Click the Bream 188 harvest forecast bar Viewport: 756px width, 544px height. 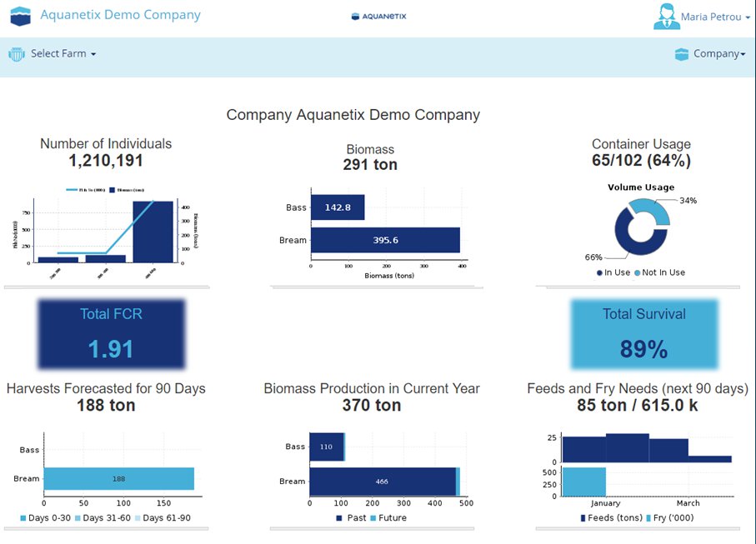point(119,479)
